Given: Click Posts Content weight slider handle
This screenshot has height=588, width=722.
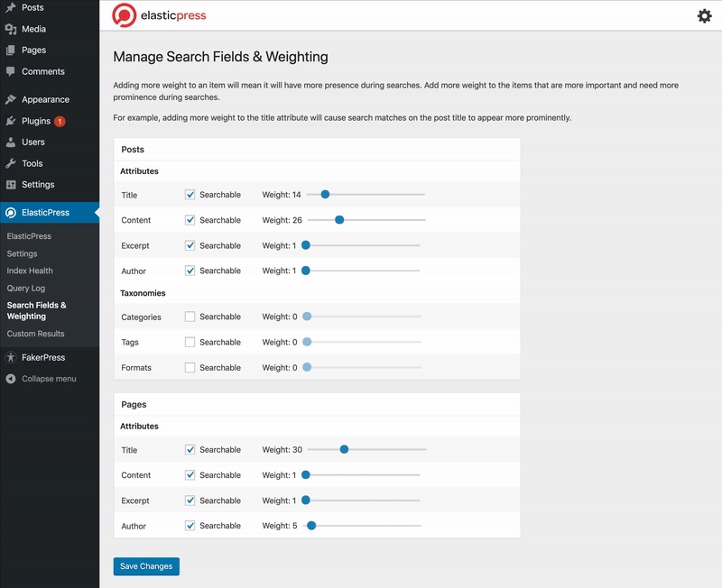Looking at the screenshot, I should coord(339,220).
